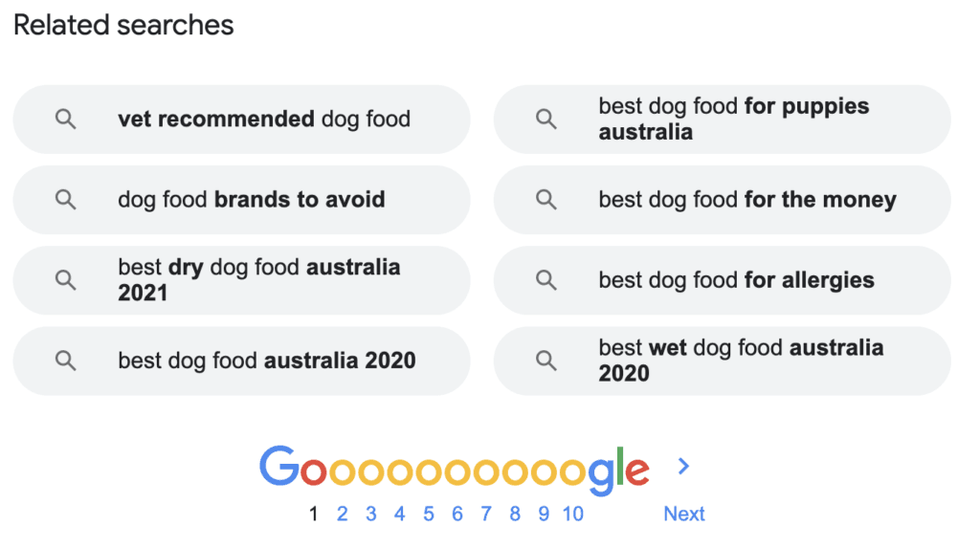Screen dimensions: 980x548
Task: Click magnifier beside best wet dog food australia
Action: click(x=546, y=361)
